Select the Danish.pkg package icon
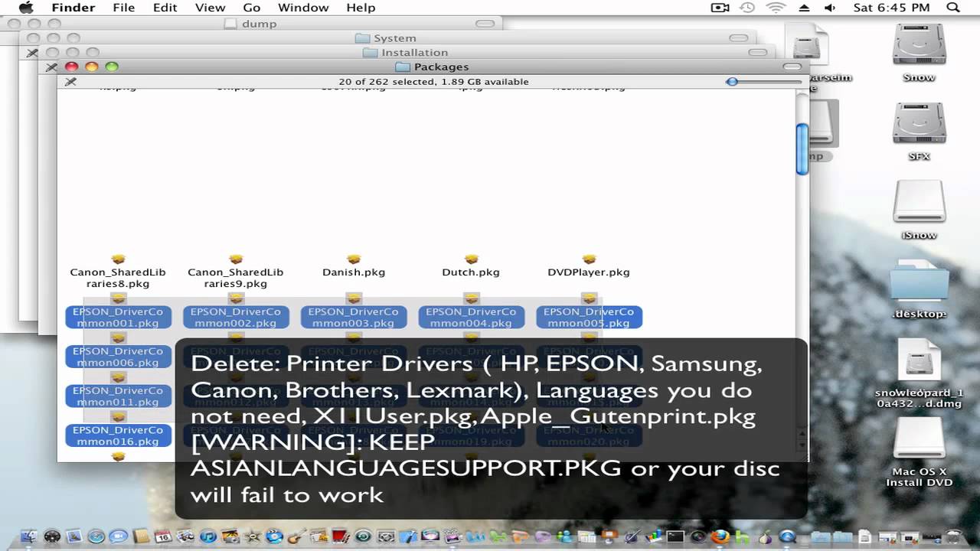 [353, 259]
